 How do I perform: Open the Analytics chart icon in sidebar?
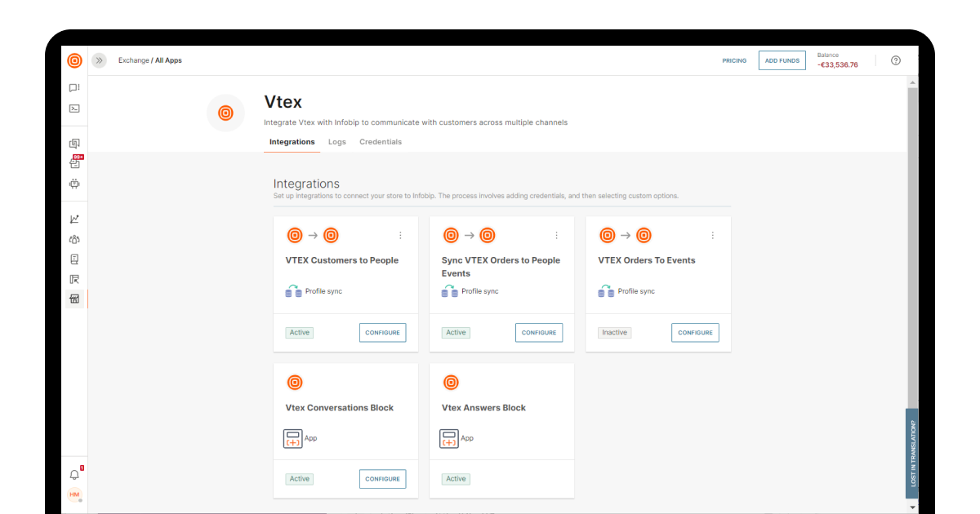coord(74,219)
